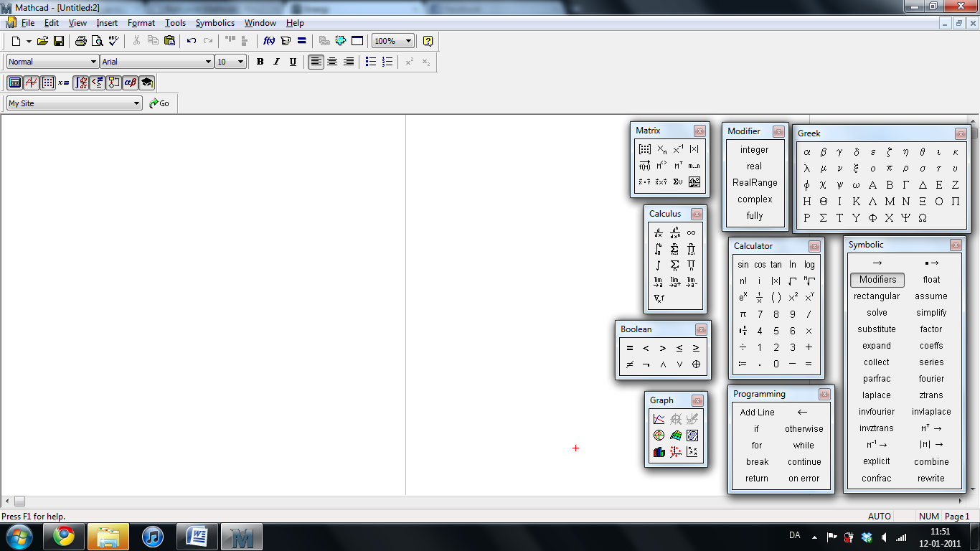Toggle bold formatting
Viewport: 980px width, 551px height.
[x=260, y=62]
